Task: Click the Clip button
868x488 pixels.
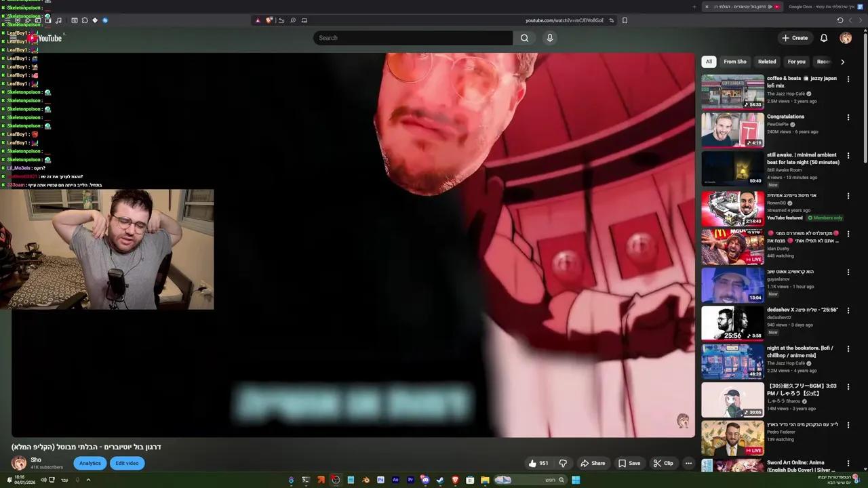Action: pos(664,464)
